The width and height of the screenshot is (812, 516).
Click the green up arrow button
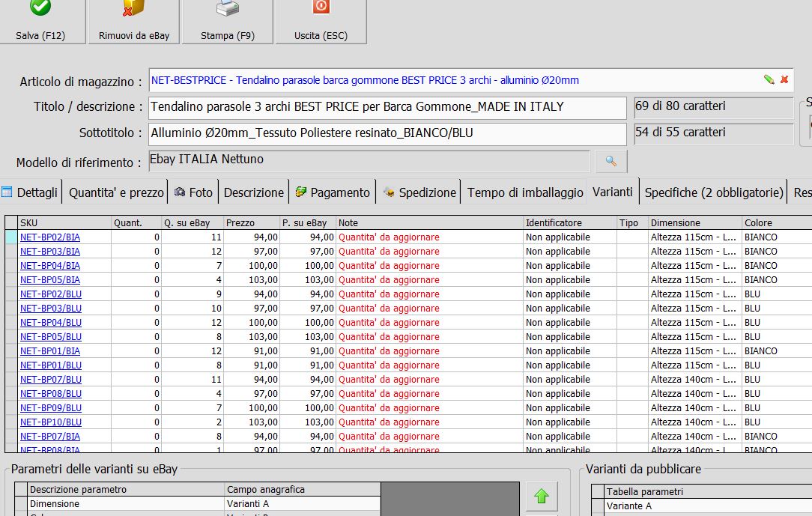click(542, 497)
